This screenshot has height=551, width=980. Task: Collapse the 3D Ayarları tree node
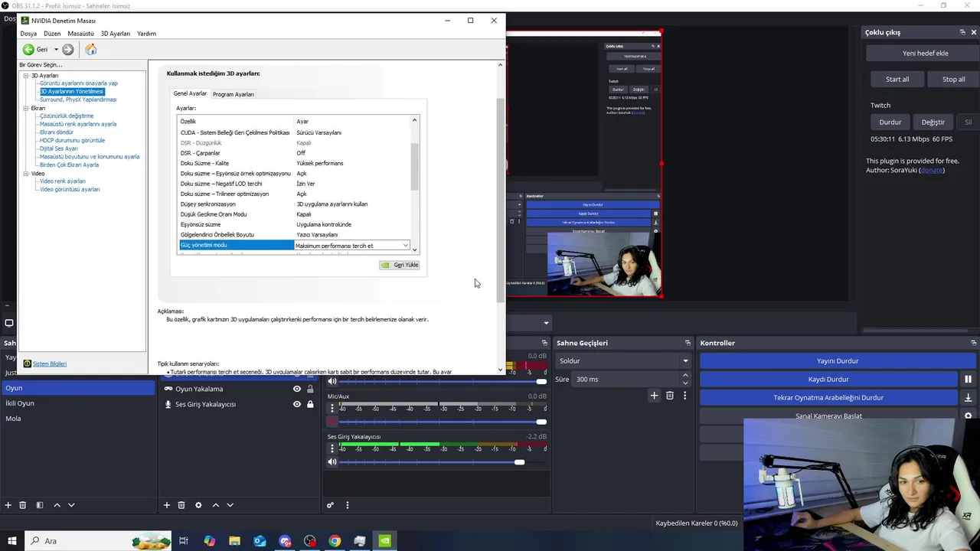[26, 76]
